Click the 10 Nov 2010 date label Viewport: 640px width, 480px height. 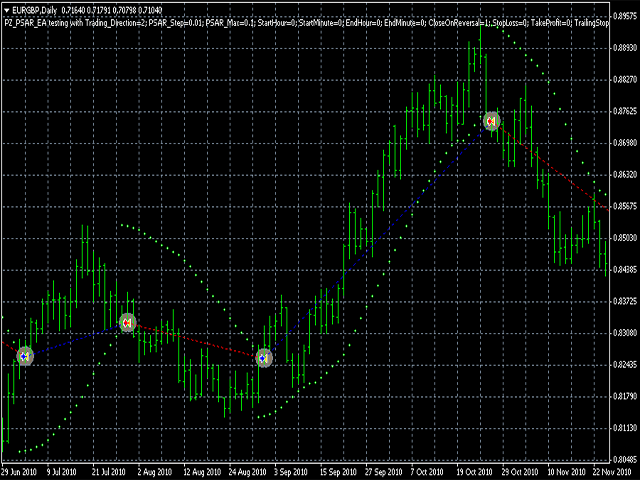(566, 472)
